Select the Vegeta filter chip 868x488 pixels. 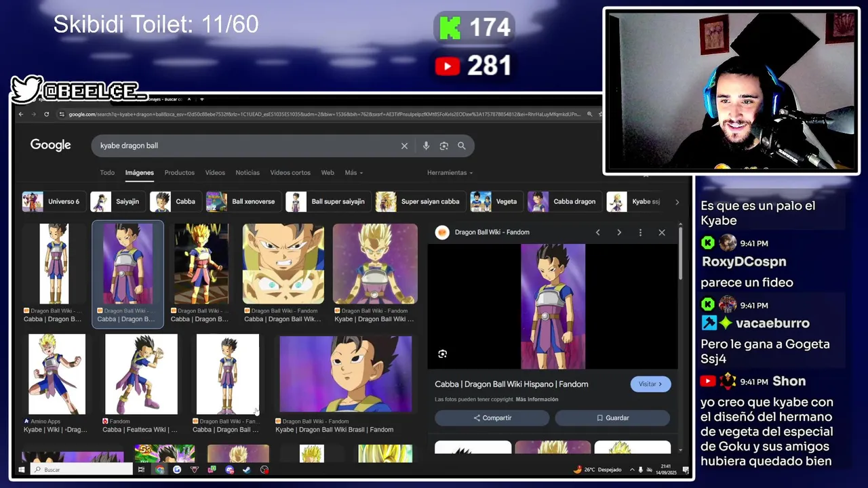click(x=496, y=201)
